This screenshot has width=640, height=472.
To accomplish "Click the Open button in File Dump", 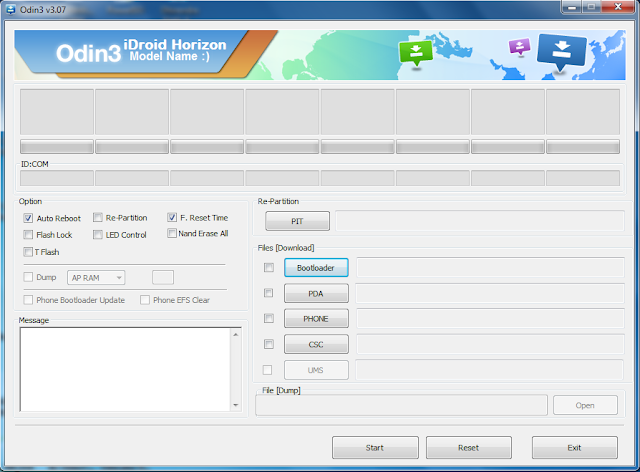I will pyautogui.click(x=585, y=405).
